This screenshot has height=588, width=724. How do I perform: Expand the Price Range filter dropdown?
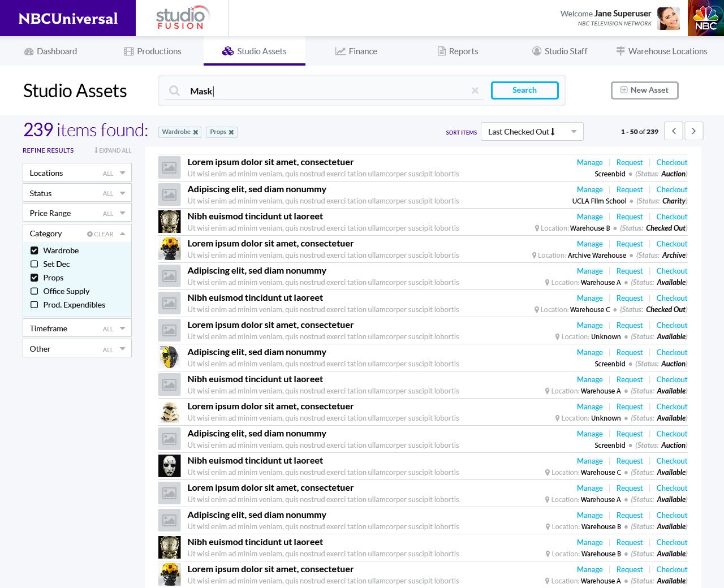pyautogui.click(x=77, y=213)
